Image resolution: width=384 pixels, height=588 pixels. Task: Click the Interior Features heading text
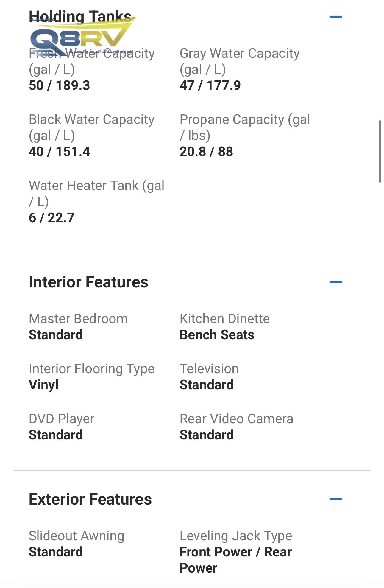click(x=88, y=282)
